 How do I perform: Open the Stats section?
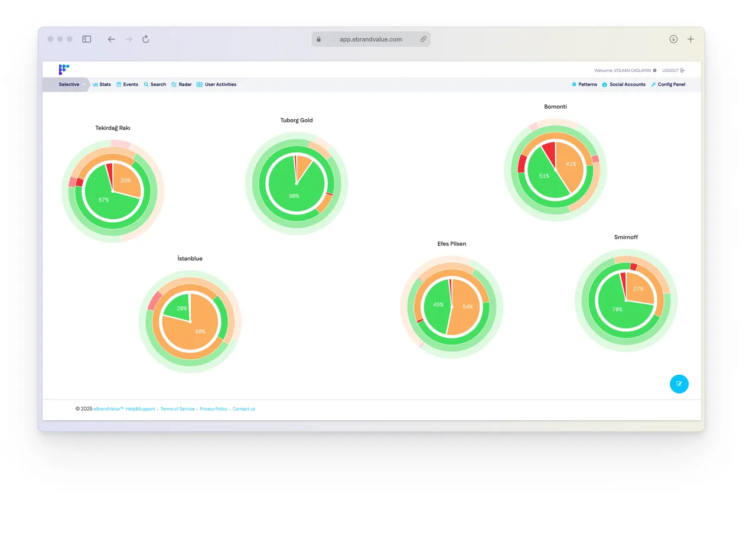pos(102,85)
